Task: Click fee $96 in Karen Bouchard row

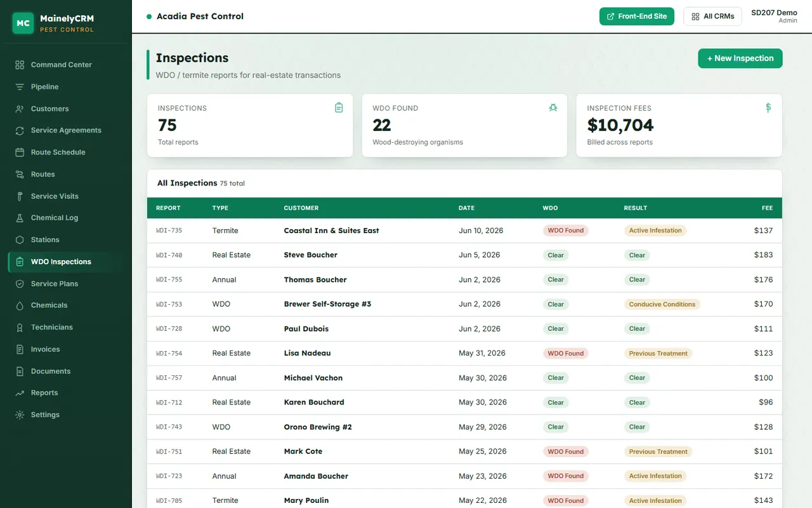Action: click(x=766, y=403)
